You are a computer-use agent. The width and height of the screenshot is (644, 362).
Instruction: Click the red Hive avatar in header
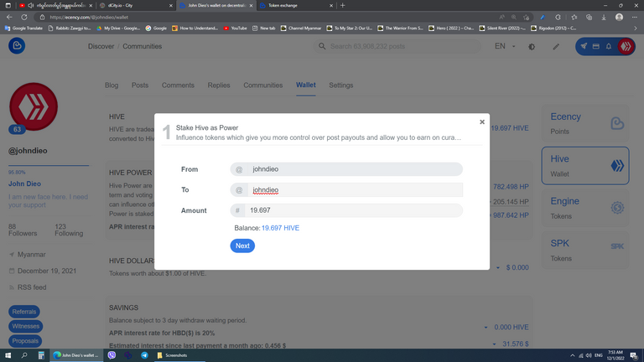pyautogui.click(x=626, y=46)
